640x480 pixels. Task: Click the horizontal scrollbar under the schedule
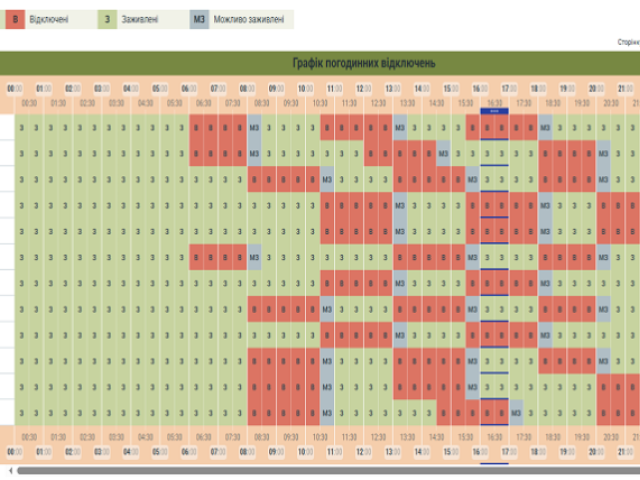[x=320, y=469]
